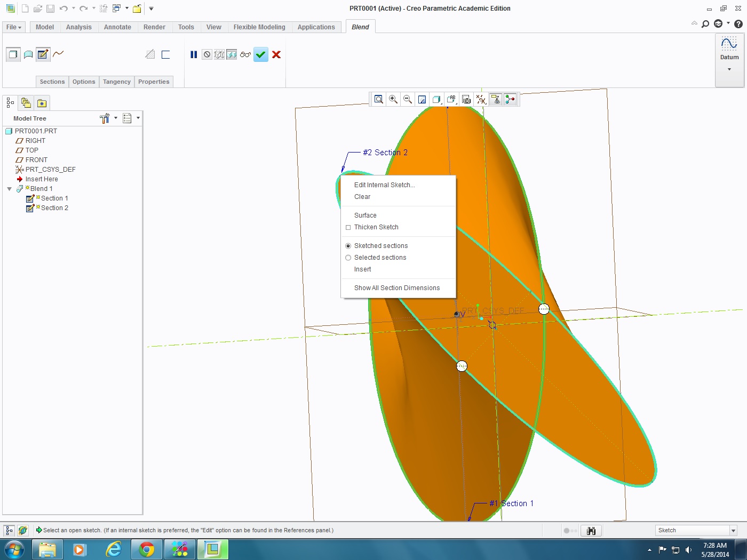
Task: Open the Windows switcher dropdown arrow
Action: [127, 9]
